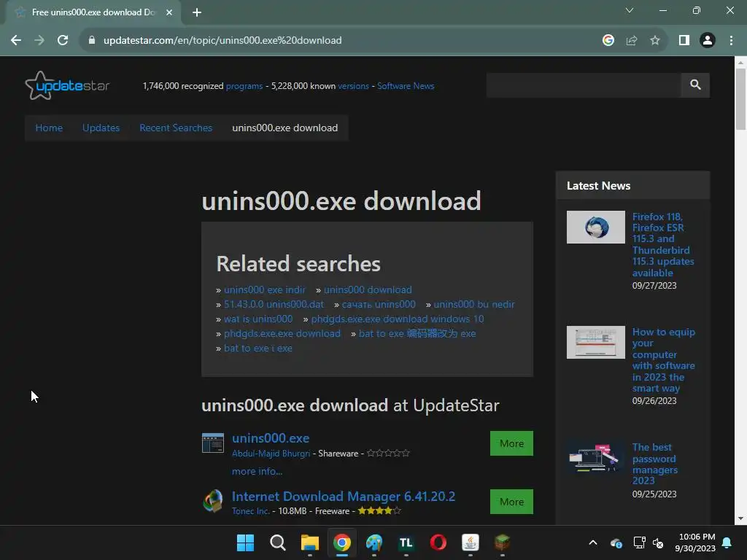Click the Google icon in address bar
Viewport: 747px width, 560px height.
point(608,41)
